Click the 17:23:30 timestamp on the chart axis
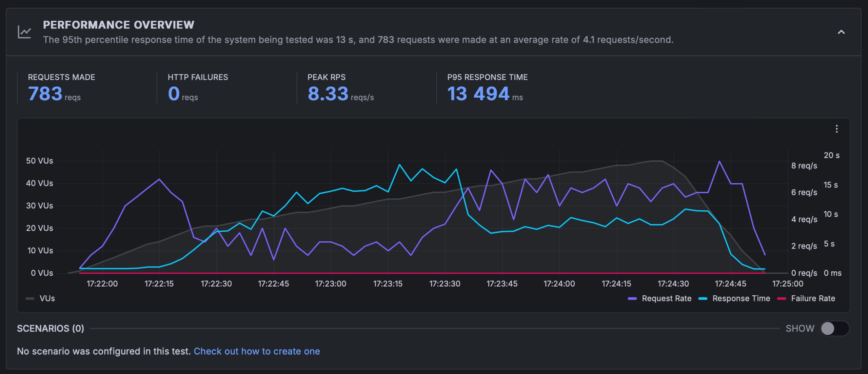Viewport: 868px width, 374px height. coord(445,283)
